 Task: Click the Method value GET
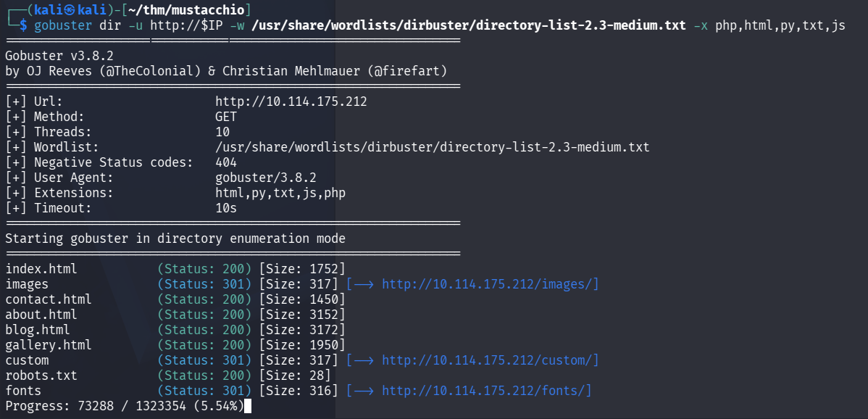click(226, 117)
